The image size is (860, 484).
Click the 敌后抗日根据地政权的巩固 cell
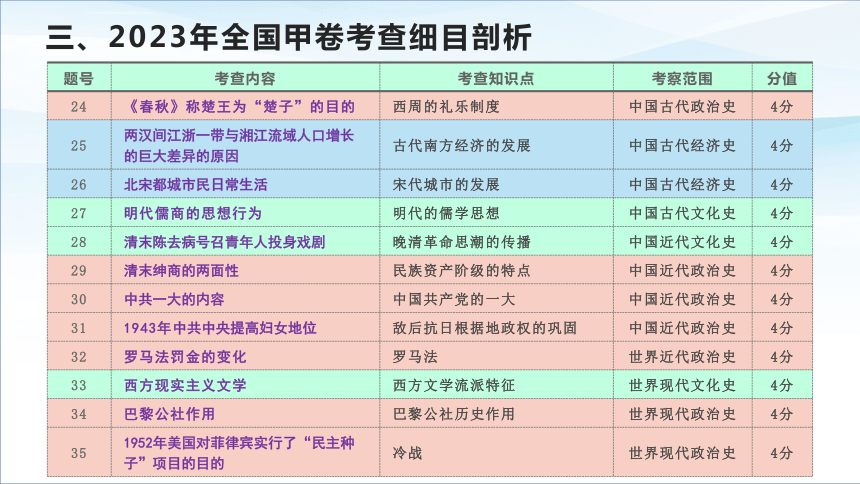[496, 328]
